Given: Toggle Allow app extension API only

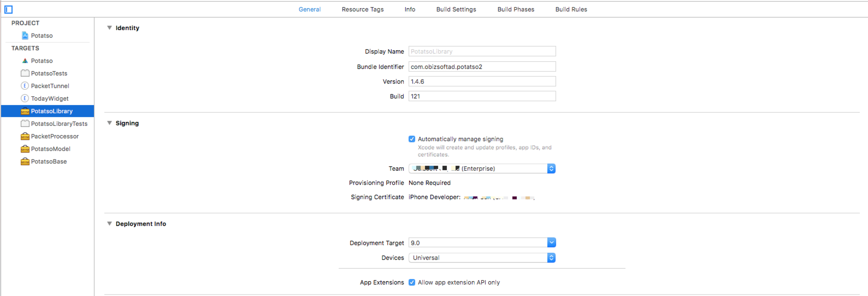Looking at the screenshot, I should point(412,282).
